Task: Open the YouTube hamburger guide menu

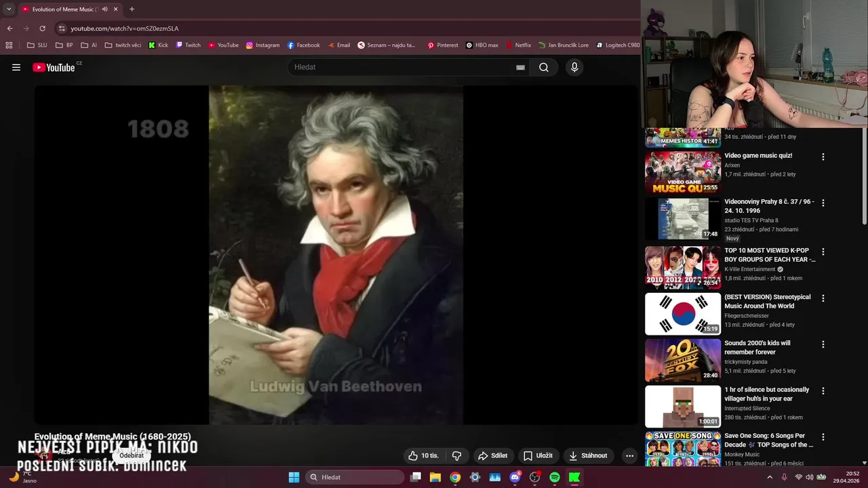Action: (x=16, y=67)
